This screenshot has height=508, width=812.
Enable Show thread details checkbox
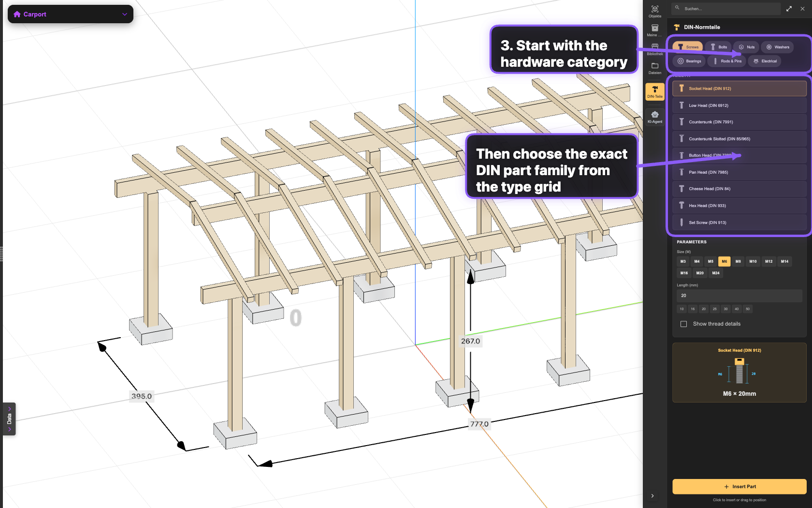[x=683, y=324]
